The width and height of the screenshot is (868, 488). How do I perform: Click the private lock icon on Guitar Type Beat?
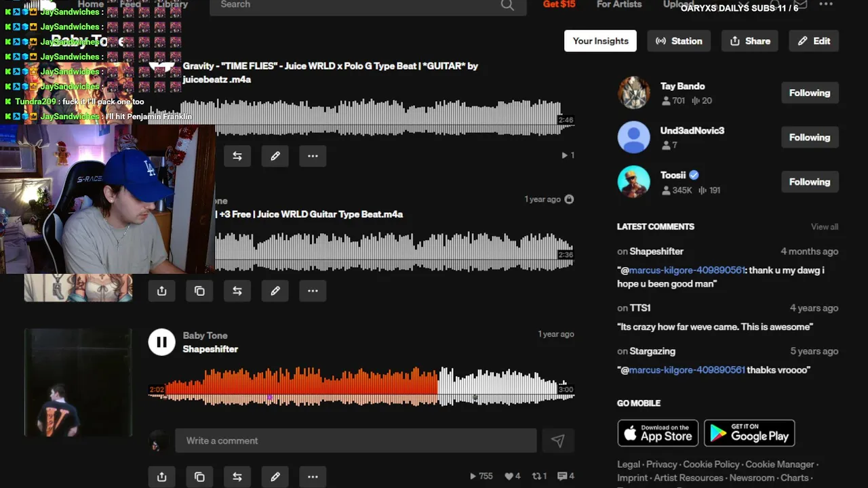pyautogui.click(x=569, y=199)
